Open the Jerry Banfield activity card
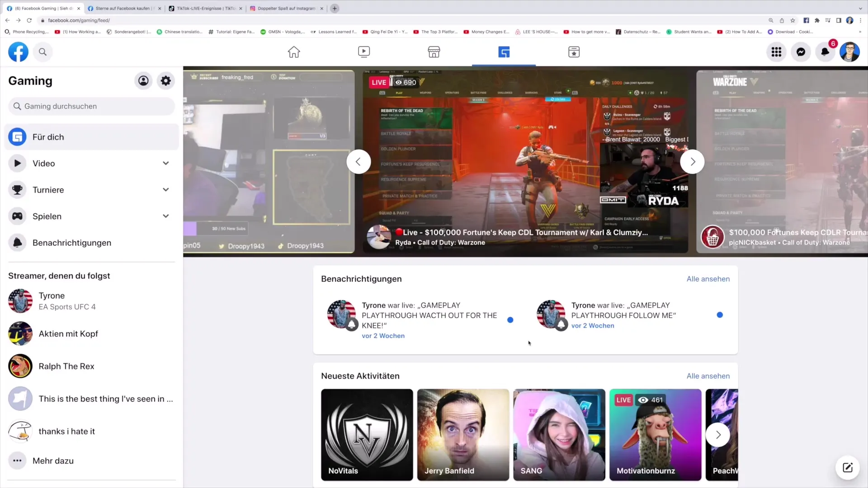This screenshot has height=488, width=868. pos(463,435)
